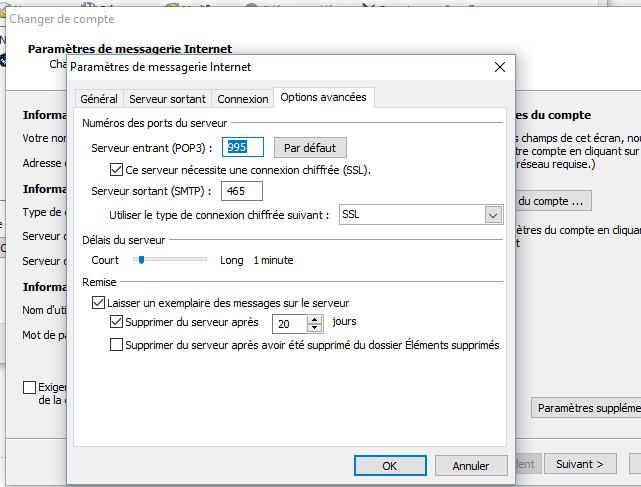Toggle Supprimer du serveur après days checkbox

click(117, 323)
